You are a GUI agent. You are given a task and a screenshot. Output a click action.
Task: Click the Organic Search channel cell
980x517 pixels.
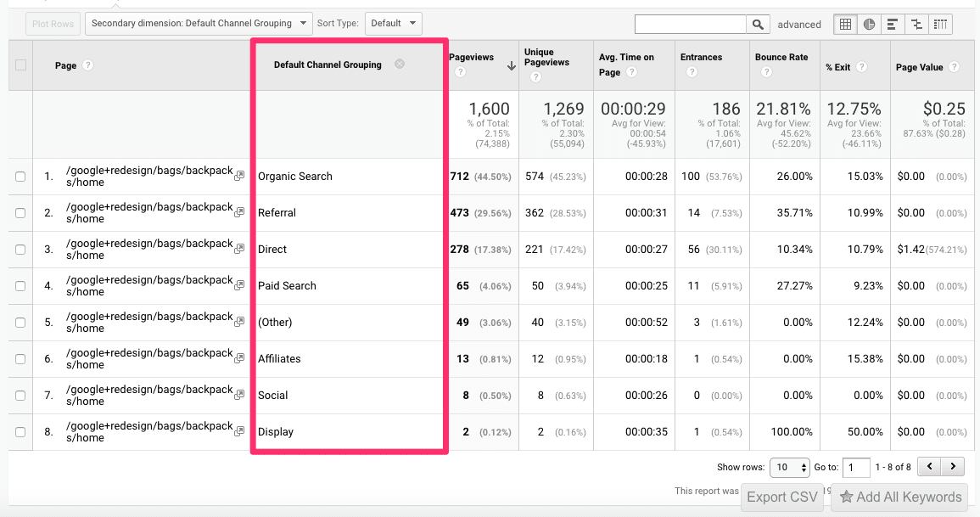(295, 177)
